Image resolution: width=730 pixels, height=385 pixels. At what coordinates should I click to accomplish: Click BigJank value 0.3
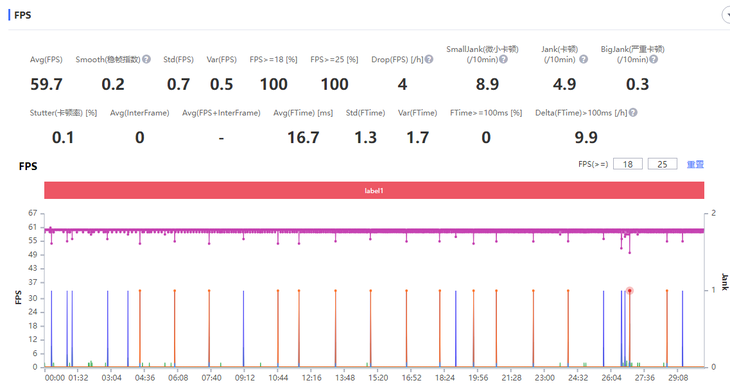coord(637,84)
